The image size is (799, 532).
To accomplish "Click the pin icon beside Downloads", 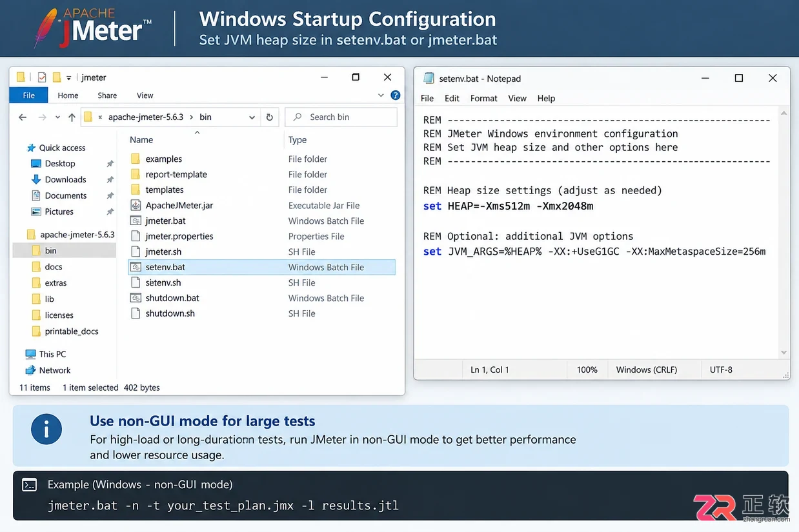I will (x=110, y=180).
